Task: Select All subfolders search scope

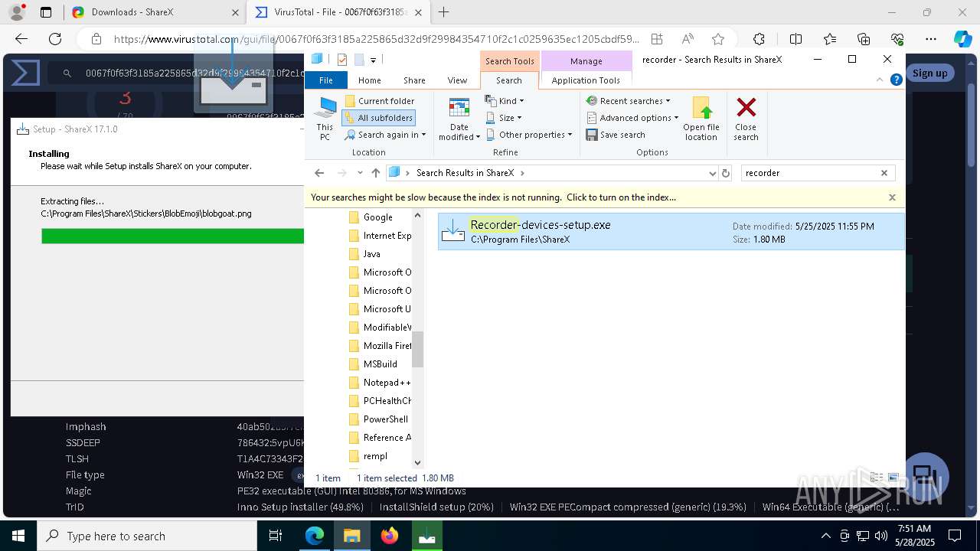Action: coord(378,118)
